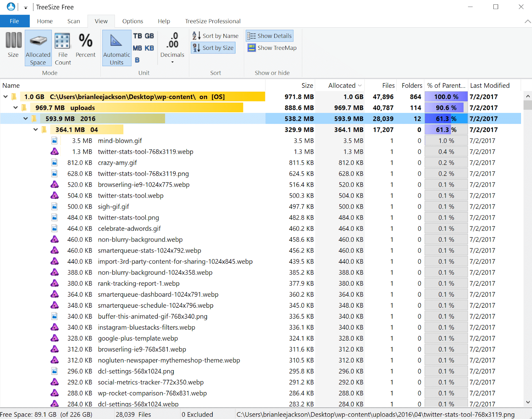The image size is (532, 419).
Task: Click Show TreeMap button
Action: [272, 48]
